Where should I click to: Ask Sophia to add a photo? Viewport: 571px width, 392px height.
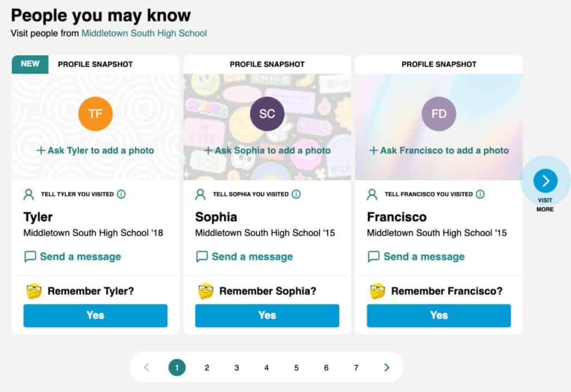[267, 151]
